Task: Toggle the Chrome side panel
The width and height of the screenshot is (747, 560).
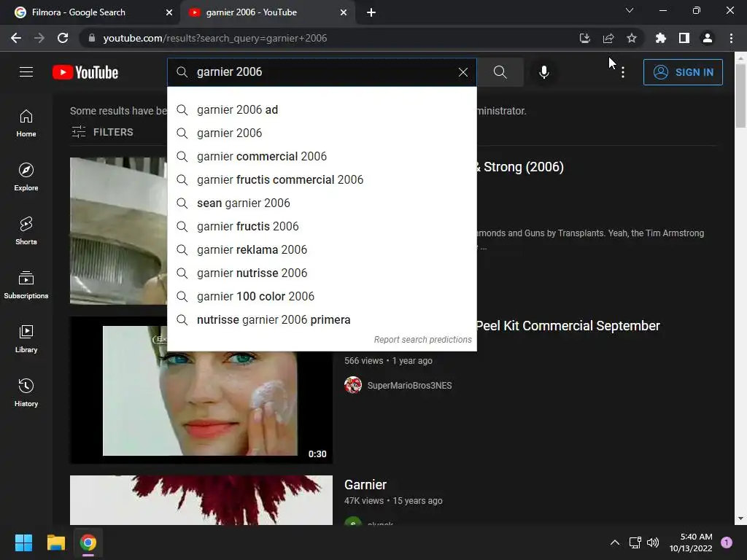Action: point(684,38)
